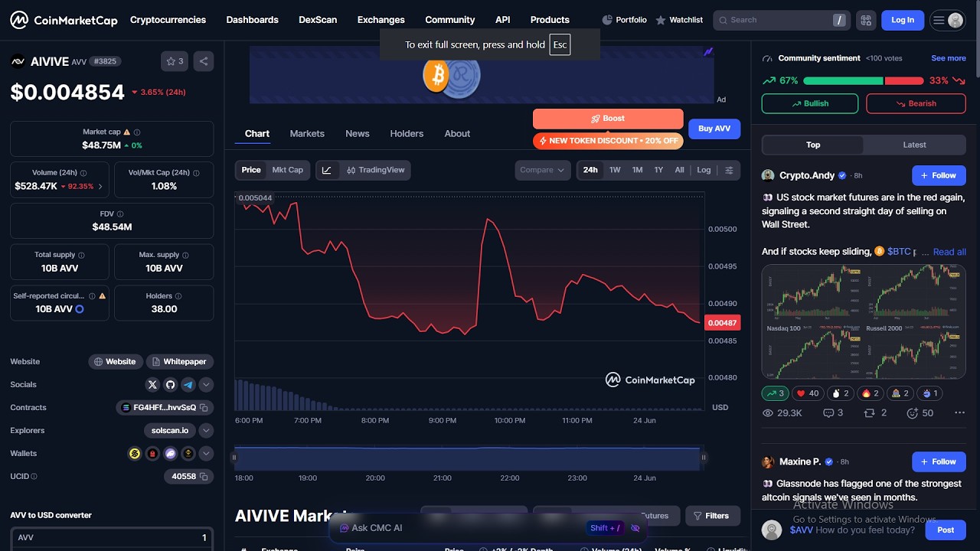
Task: Open the three-dot more menu on Crypto.Andy post
Action: click(x=959, y=412)
